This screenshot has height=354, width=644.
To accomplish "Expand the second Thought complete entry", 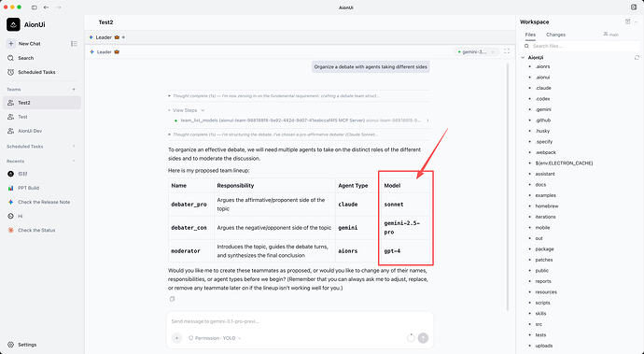I will tap(273, 135).
